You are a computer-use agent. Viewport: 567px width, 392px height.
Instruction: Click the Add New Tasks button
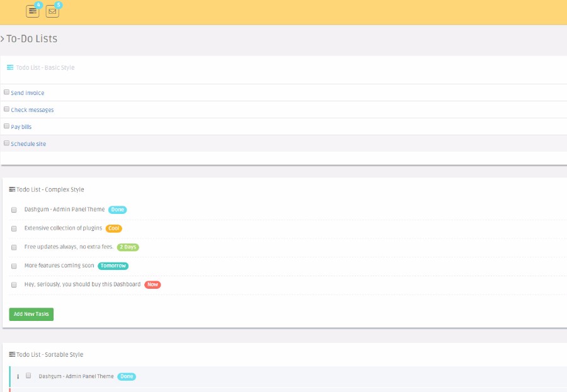click(x=31, y=315)
